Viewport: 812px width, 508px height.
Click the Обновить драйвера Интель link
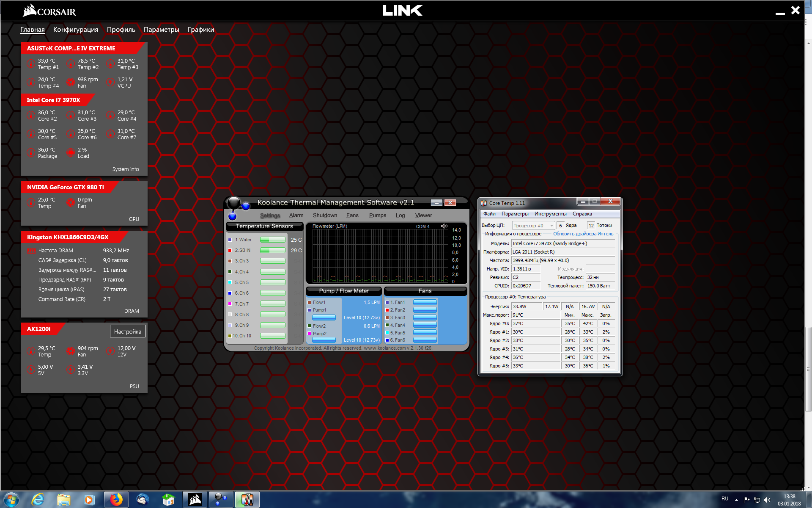click(x=583, y=234)
